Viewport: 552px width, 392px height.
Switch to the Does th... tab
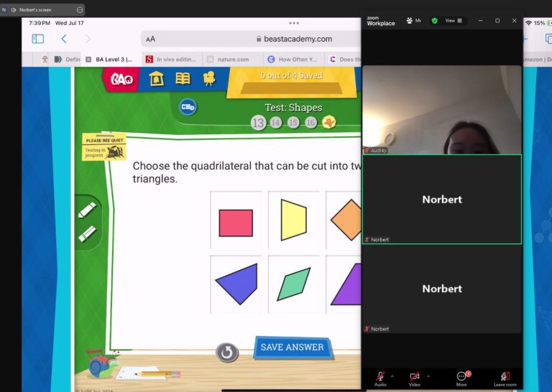click(345, 60)
